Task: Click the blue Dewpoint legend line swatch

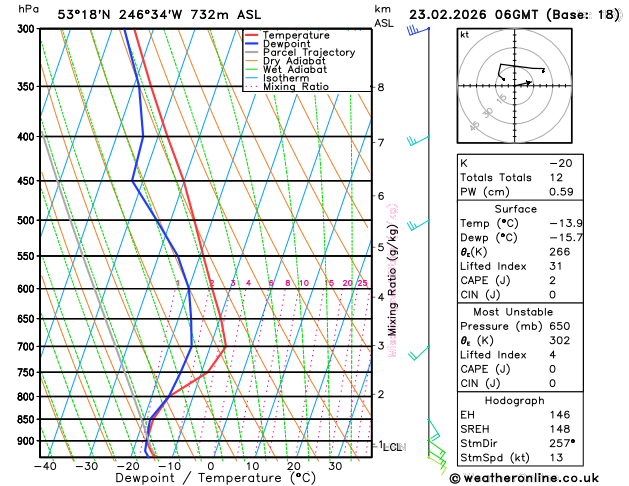Action: click(252, 44)
